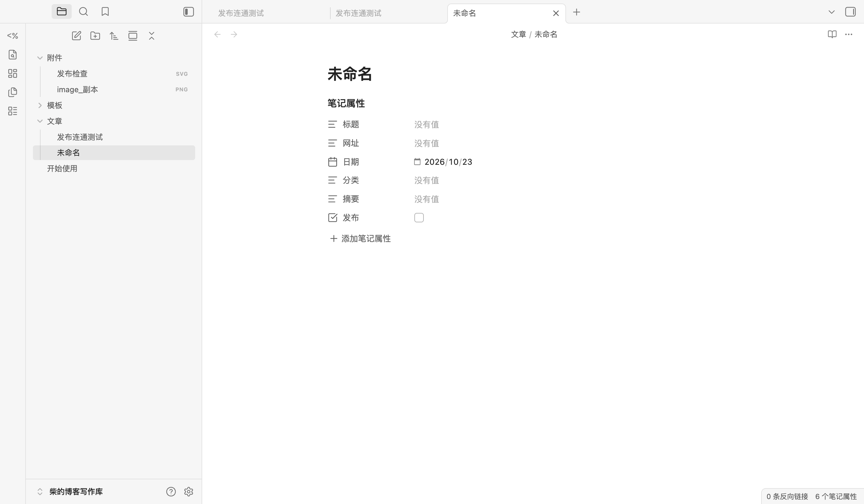Open the bookmarks panel icon
This screenshot has width=864, height=504.
click(x=105, y=12)
